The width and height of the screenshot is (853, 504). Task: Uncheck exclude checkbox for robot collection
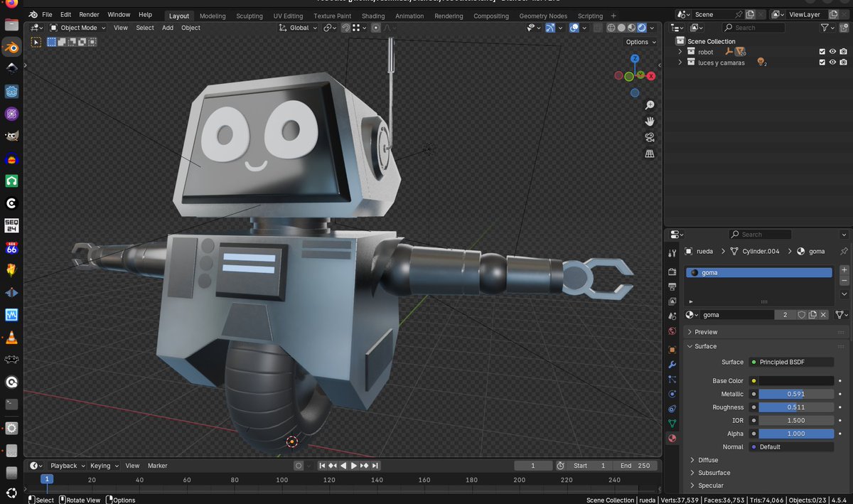pos(822,52)
